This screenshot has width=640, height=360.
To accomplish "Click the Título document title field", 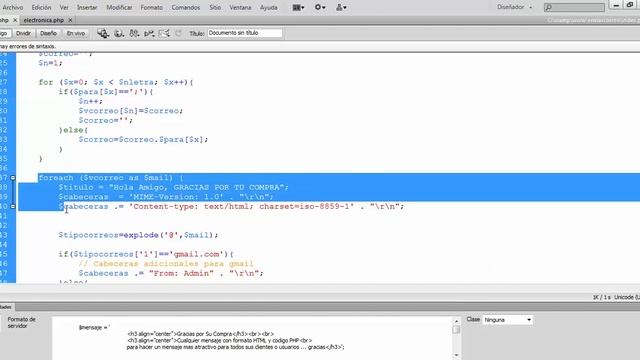I will 244,33.
